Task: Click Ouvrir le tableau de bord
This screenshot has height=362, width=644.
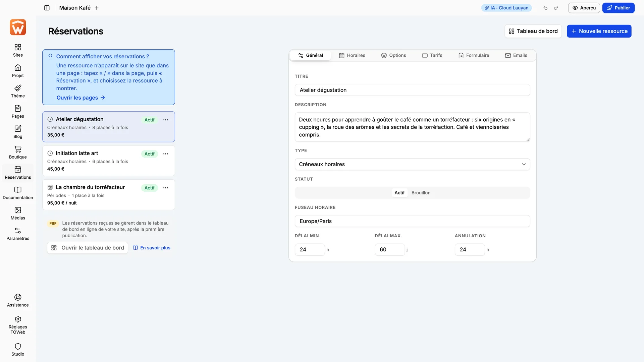Action: pyautogui.click(x=88, y=248)
